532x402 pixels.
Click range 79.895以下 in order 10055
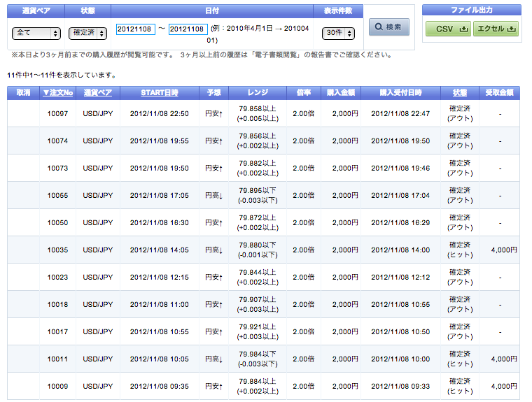(x=258, y=190)
